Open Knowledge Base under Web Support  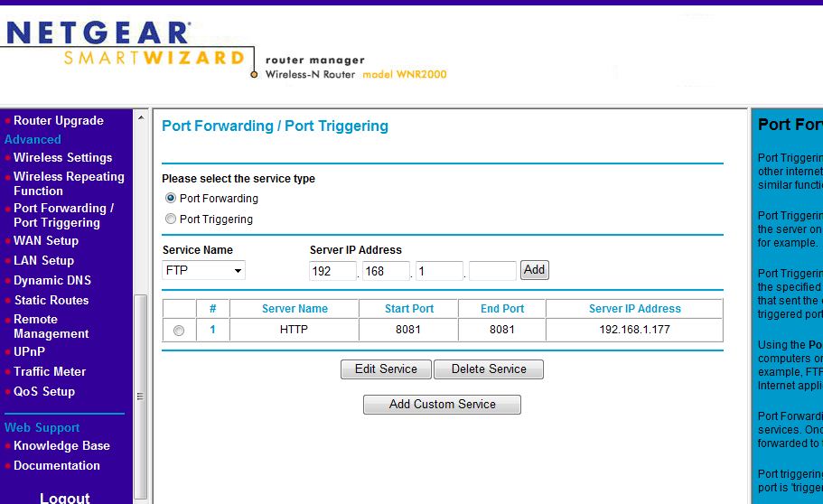point(61,445)
